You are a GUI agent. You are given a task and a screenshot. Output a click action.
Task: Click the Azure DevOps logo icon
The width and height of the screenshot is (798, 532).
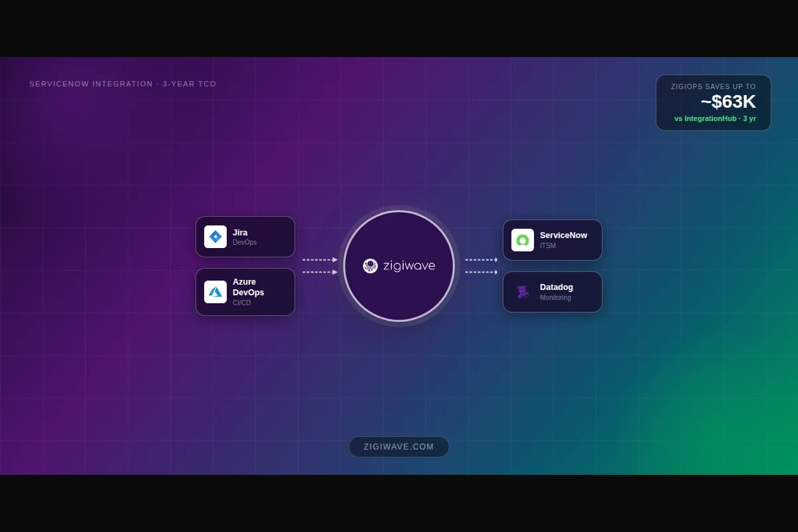click(x=215, y=292)
